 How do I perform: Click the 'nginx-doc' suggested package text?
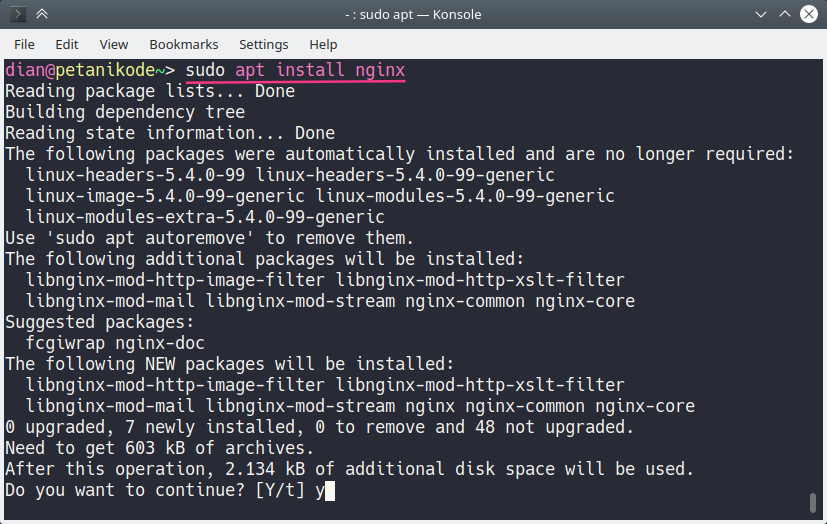pos(160,343)
